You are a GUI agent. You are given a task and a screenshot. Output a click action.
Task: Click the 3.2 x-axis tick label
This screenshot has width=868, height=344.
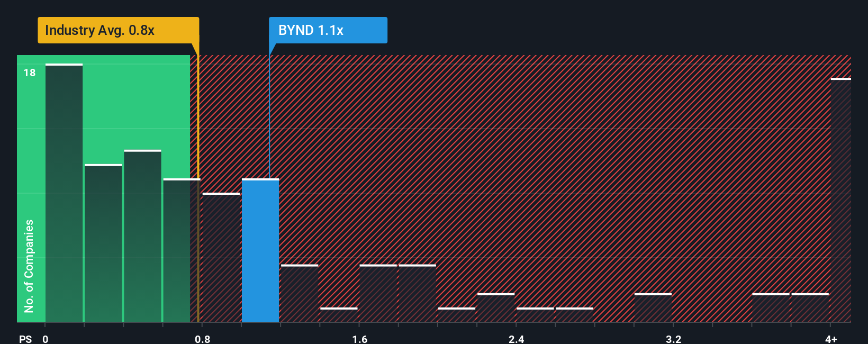pos(673,339)
